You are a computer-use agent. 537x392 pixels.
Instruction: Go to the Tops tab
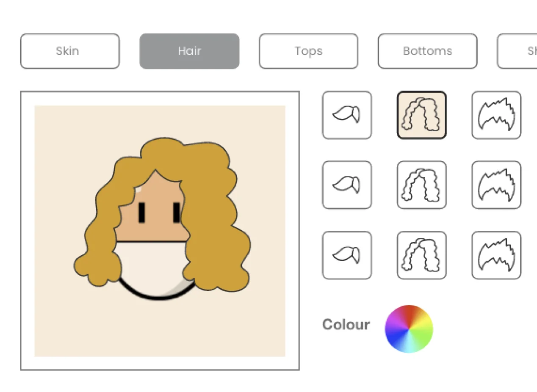(308, 51)
